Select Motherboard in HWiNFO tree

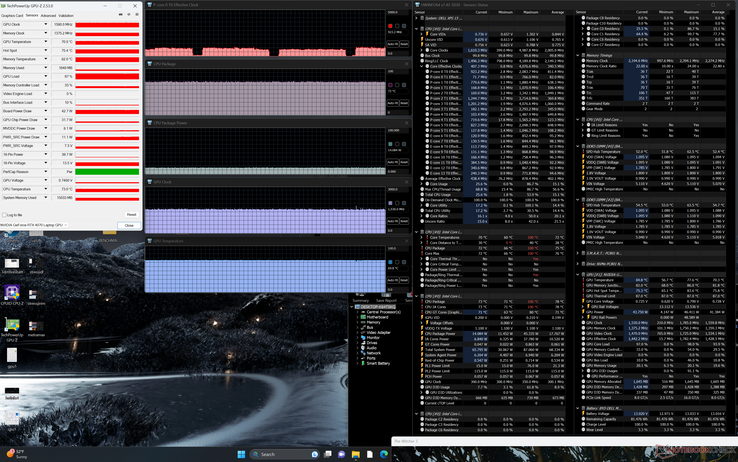coord(379,317)
